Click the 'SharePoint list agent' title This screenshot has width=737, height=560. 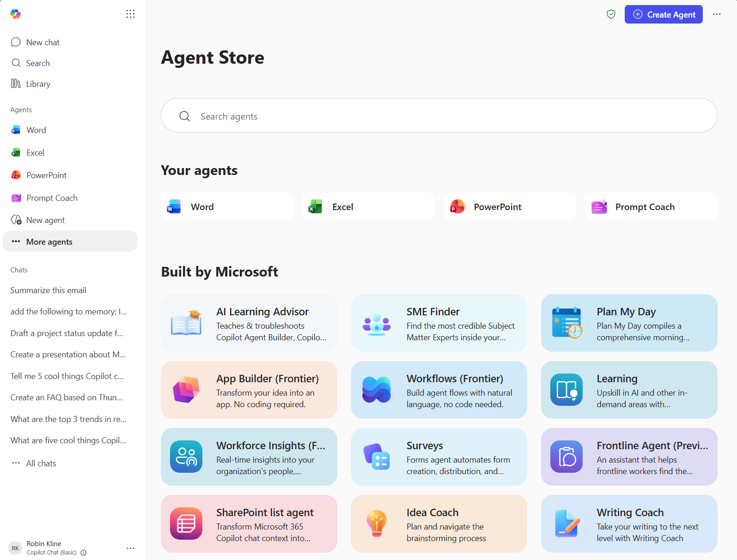click(x=265, y=512)
